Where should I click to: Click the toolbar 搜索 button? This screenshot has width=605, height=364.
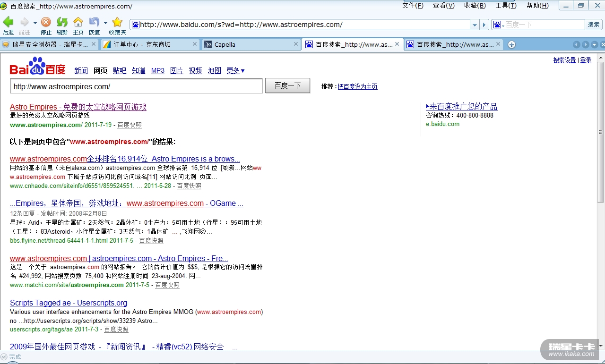593,25
